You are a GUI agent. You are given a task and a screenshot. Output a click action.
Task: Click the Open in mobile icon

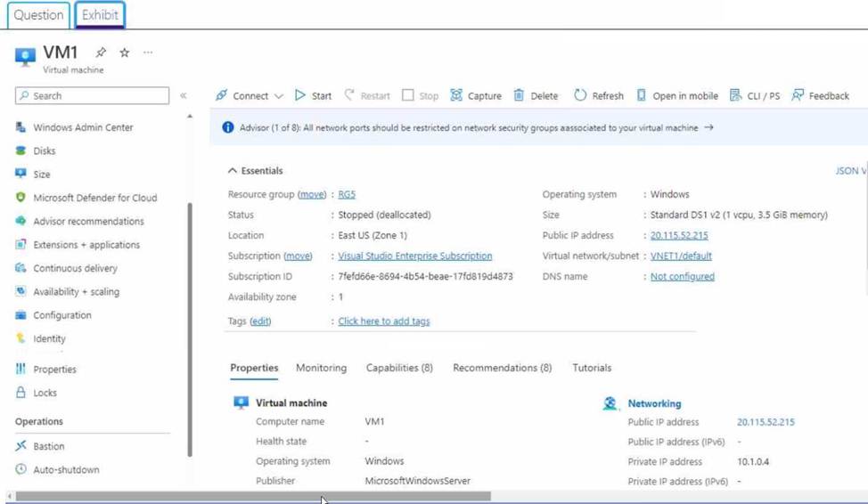[x=641, y=95]
